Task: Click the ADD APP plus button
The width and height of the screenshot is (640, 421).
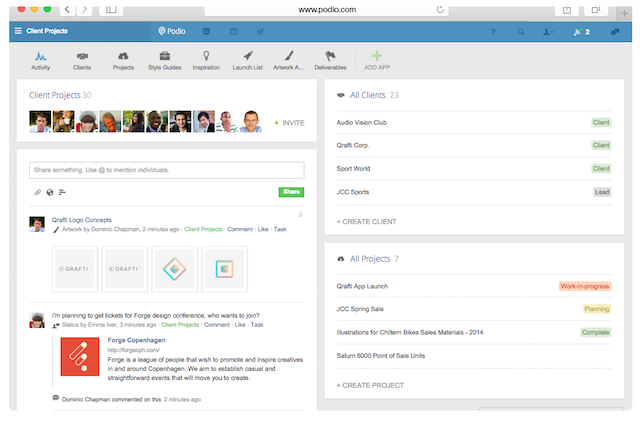Action: click(377, 60)
